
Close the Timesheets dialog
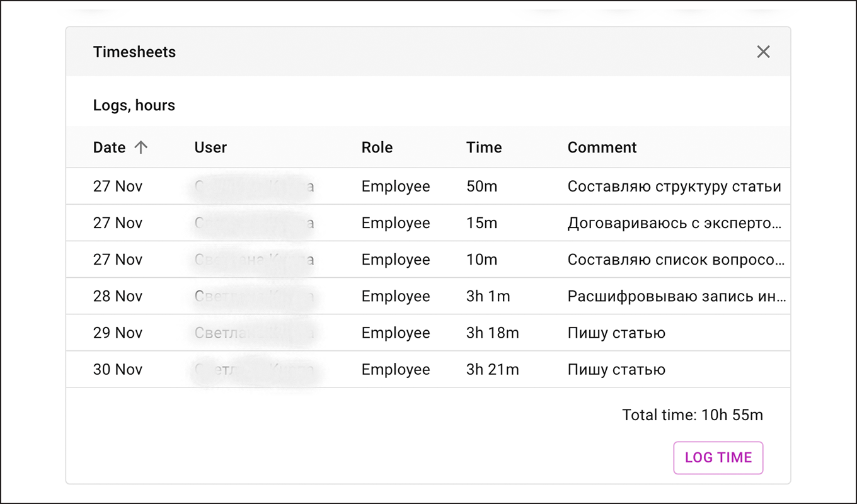click(x=763, y=52)
